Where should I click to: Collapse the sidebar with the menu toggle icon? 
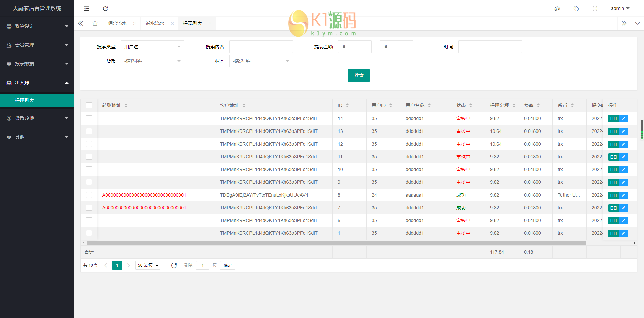(x=87, y=9)
